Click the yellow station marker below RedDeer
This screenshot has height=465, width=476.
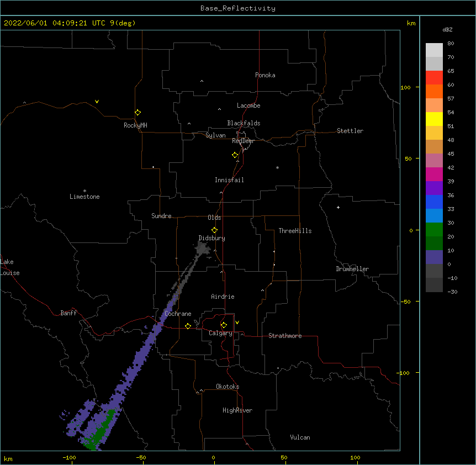pyautogui.click(x=235, y=155)
